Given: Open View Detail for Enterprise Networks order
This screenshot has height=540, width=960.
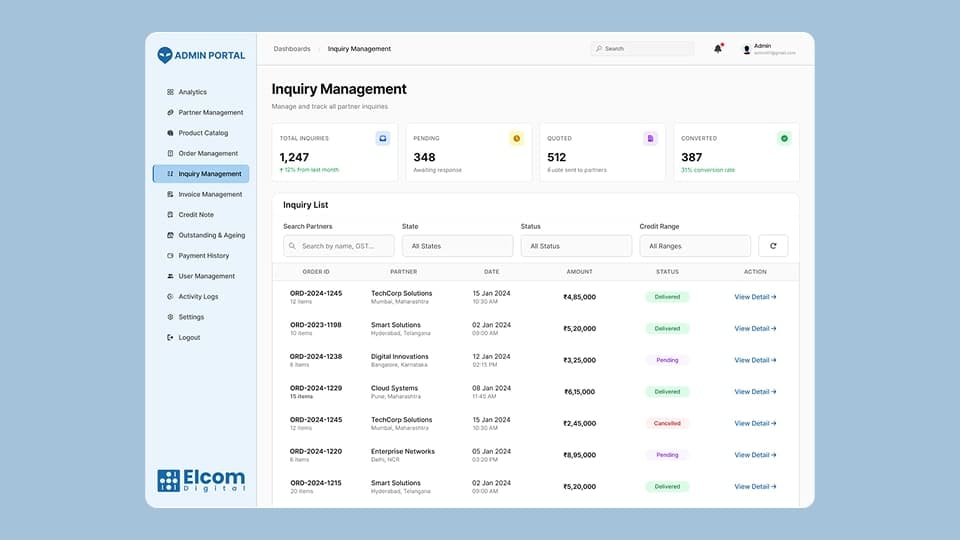Looking at the screenshot, I should [755, 455].
